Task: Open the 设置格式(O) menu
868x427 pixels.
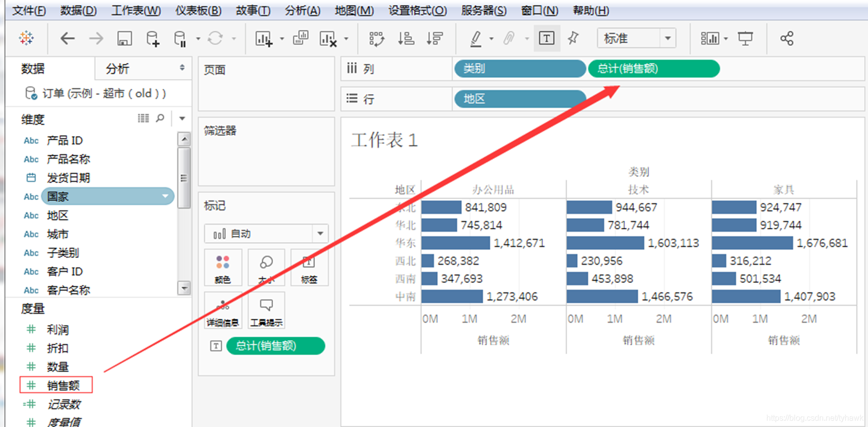Action: (x=418, y=10)
